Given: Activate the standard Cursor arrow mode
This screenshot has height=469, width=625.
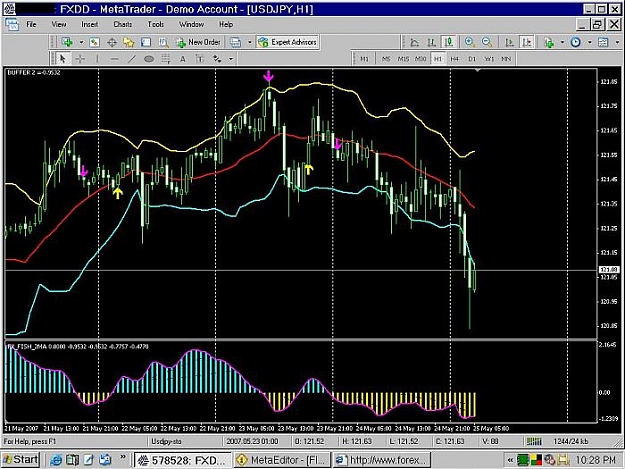Looking at the screenshot, I should pyautogui.click(x=63, y=59).
